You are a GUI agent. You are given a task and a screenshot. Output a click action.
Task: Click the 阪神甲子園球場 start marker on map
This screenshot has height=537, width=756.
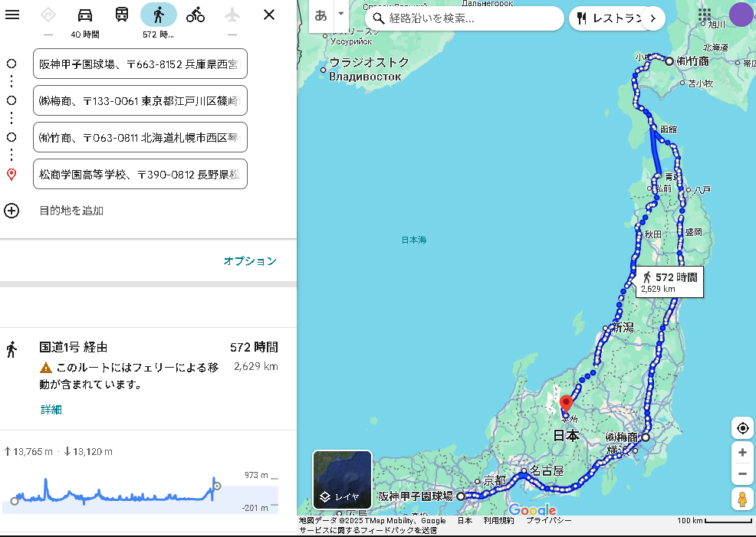click(461, 496)
